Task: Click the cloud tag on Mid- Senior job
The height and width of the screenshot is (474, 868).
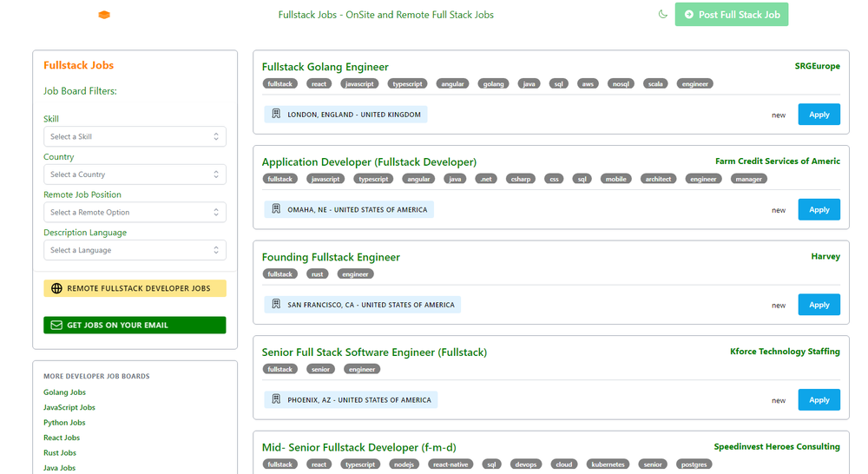Action: point(563,464)
